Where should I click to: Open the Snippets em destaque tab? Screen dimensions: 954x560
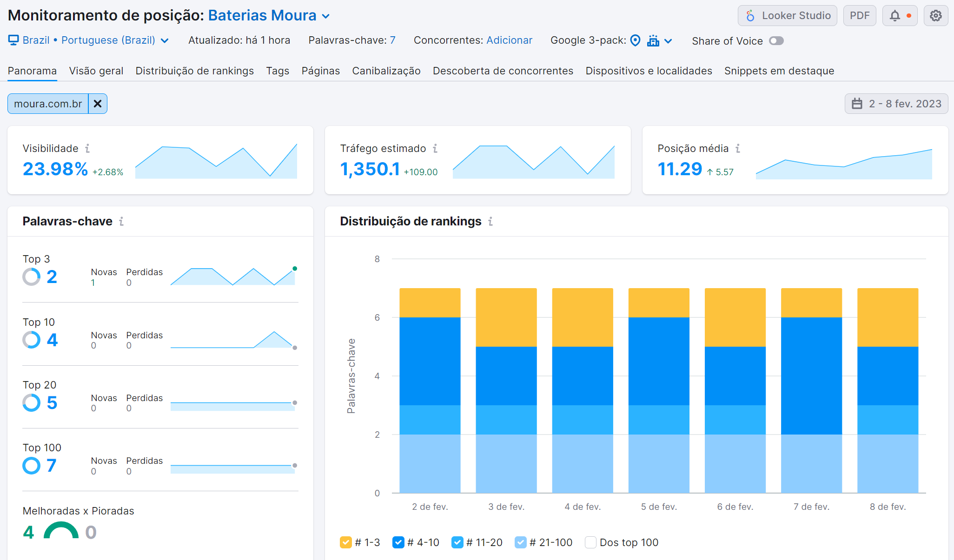click(x=779, y=71)
